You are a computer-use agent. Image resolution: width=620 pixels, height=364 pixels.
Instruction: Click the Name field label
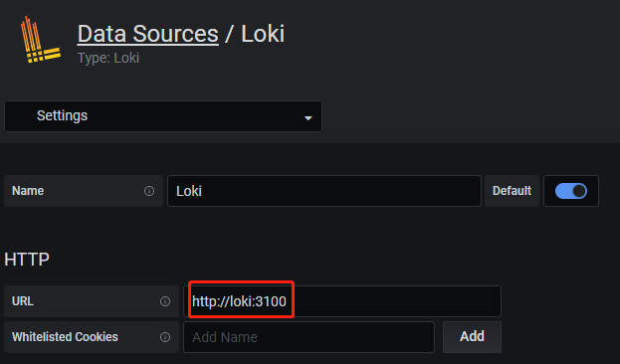[28, 191]
